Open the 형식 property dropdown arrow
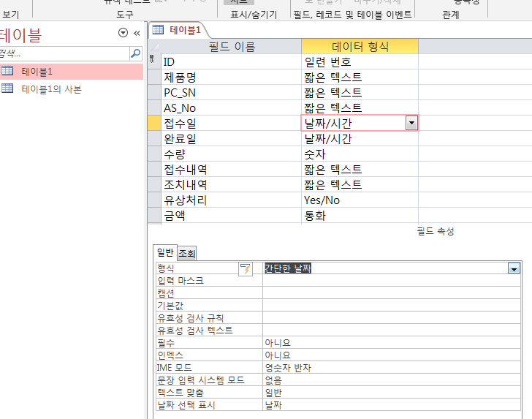 click(514, 268)
